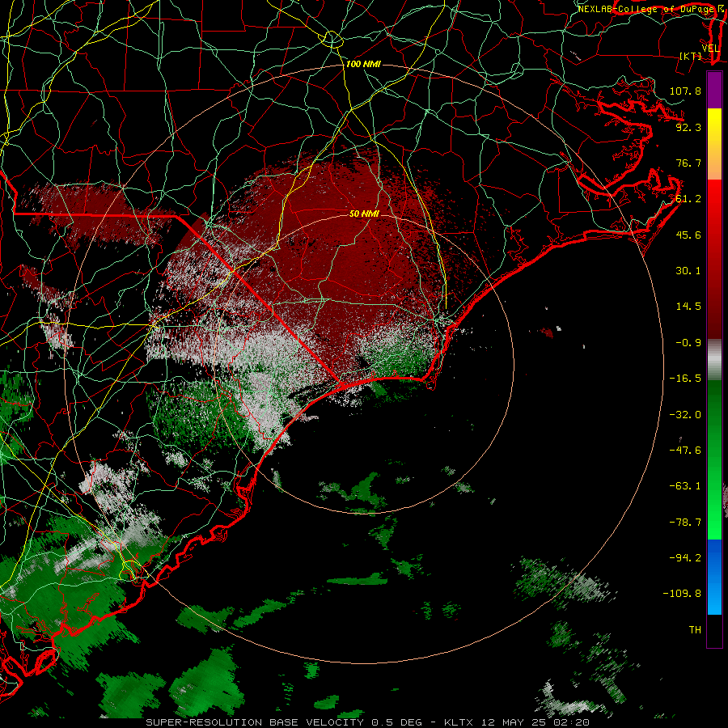This screenshot has width=728, height=728.
Task: Click the 50 NMI range ring label
Action: [x=364, y=214]
